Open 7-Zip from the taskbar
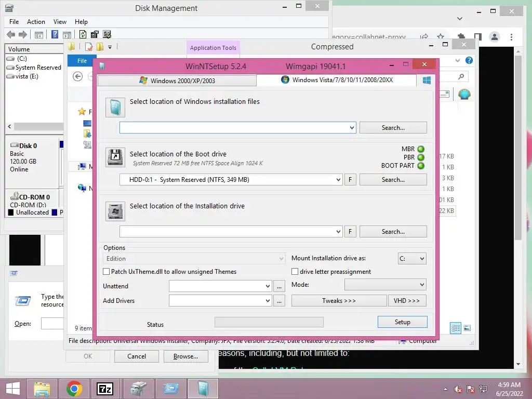Screen dimensions: 532x399 105,389
